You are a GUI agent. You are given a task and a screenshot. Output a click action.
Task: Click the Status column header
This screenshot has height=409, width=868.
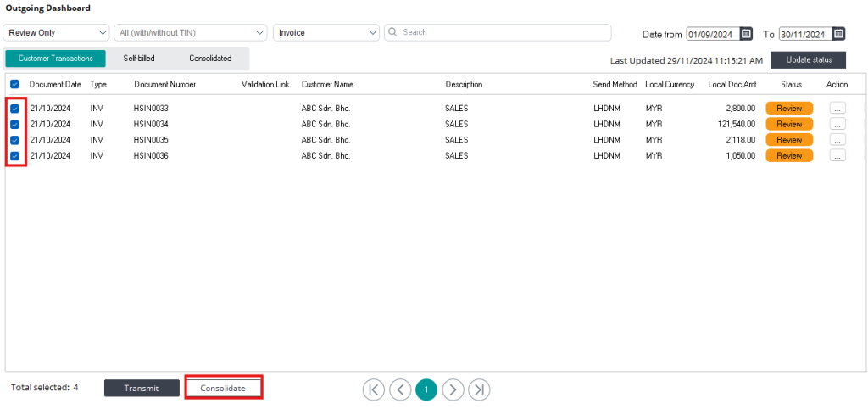pyautogui.click(x=791, y=84)
